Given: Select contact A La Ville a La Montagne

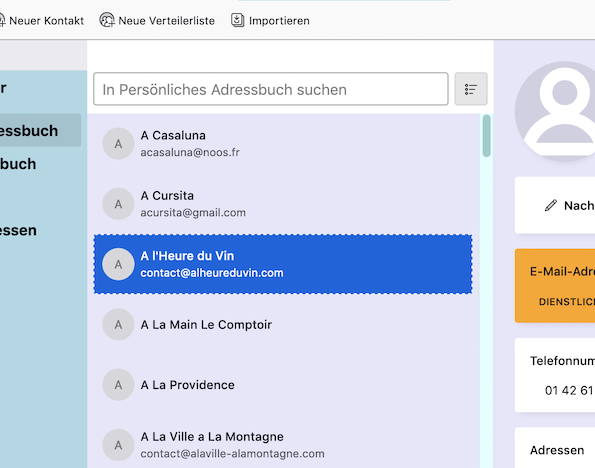Looking at the screenshot, I should (x=283, y=445).
